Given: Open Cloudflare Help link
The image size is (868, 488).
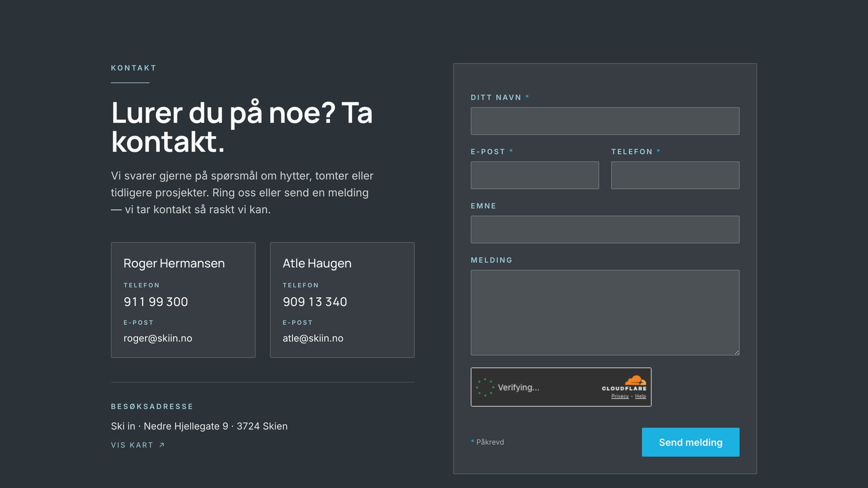Looking at the screenshot, I should pyautogui.click(x=641, y=396).
